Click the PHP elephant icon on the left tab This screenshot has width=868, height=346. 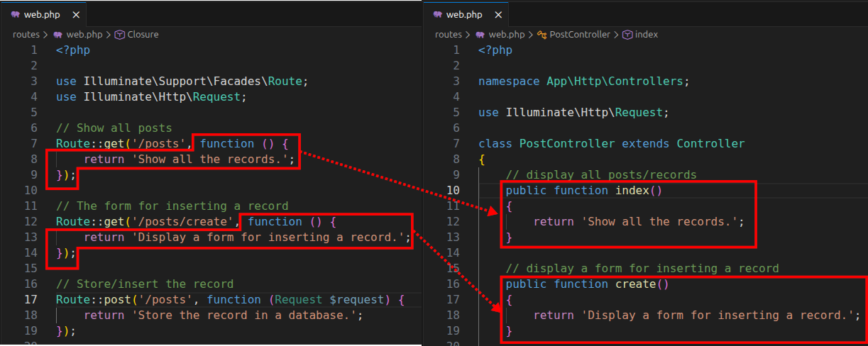(x=16, y=15)
